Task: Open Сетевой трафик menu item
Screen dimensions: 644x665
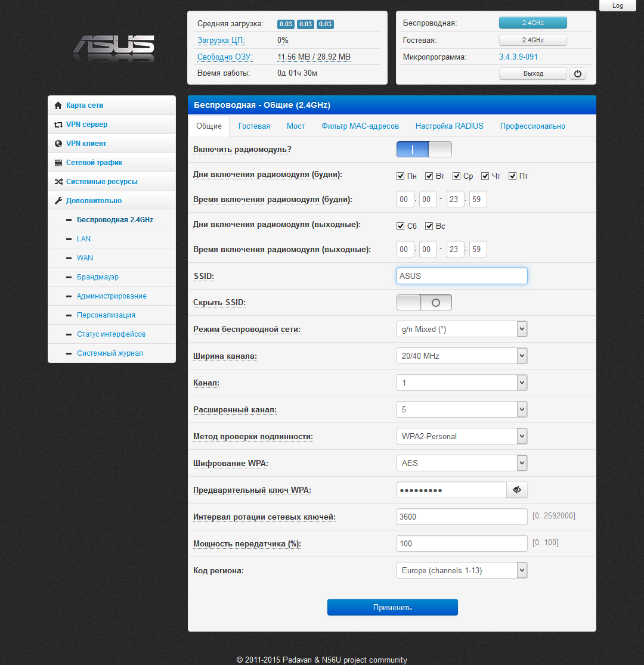Action: coord(112,163)
